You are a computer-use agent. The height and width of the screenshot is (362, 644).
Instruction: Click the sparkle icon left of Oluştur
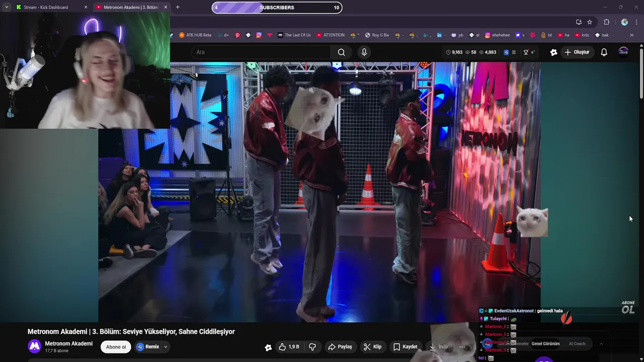coord(553,52)
